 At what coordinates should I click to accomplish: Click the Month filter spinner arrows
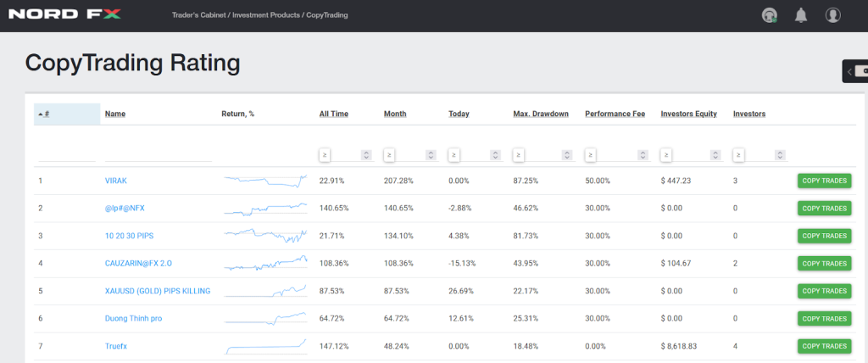click(431, 155)
